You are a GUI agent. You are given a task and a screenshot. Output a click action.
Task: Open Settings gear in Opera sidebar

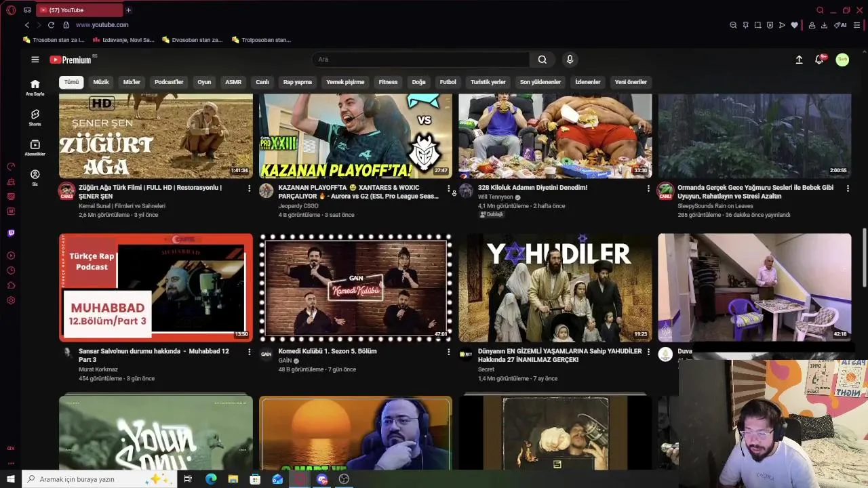[x=11, y=300]
